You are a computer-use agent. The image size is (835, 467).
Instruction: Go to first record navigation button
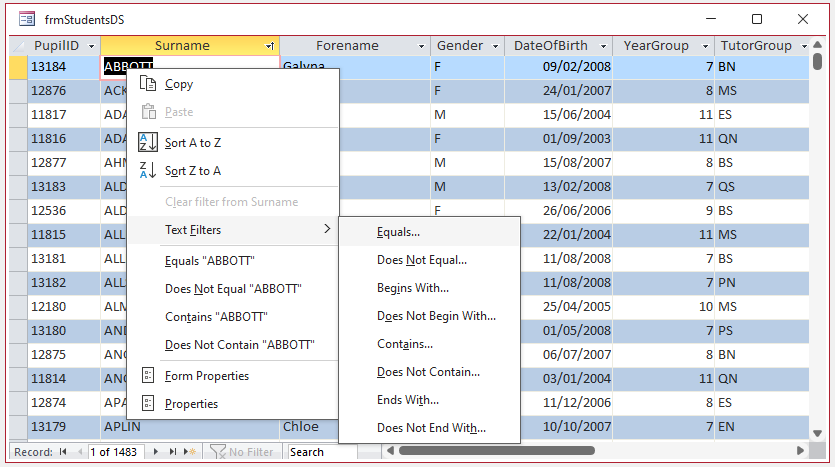coord(63,452)
